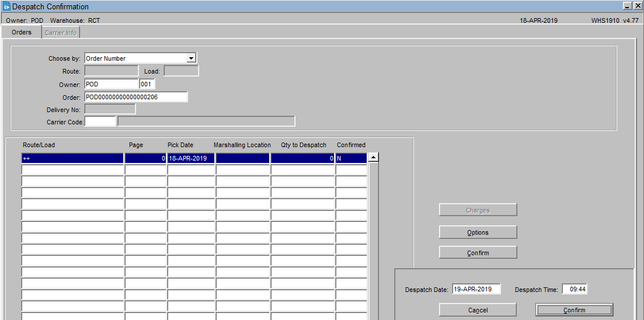Click the Confirmed cell showing N
Screen dimensions: 644x320
tap(351, 158)
